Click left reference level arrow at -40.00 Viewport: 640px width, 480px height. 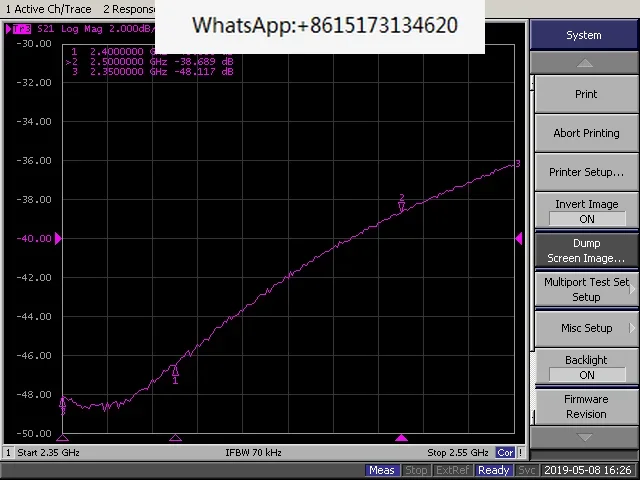click(x=58, y=238)
